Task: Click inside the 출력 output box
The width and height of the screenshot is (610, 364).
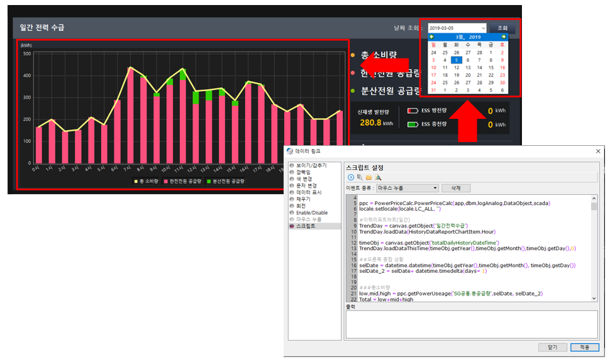Action: pyautogui.click(x=472, y=324)
